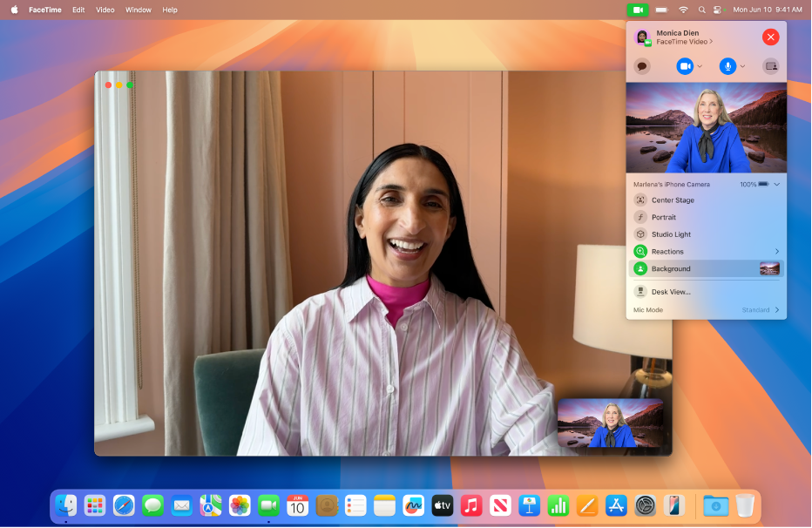Open the messages bubble icon in call panel
Screen dimensions: 812x528
click(x=642, y=66)
